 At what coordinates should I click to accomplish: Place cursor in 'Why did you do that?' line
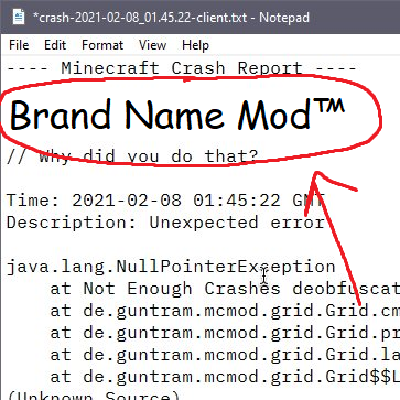coord(132,156)
